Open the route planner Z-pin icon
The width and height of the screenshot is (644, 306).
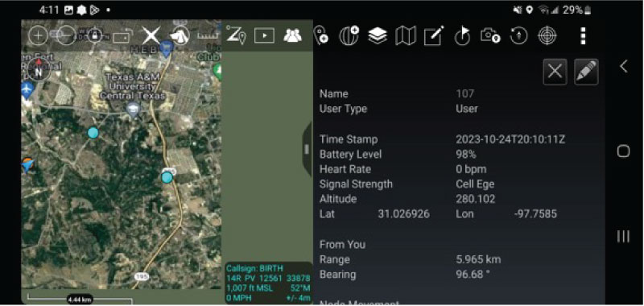236,35
